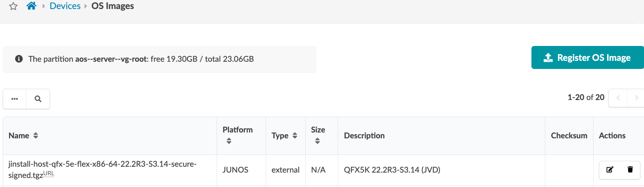Click the Register OS Image button
644x187 pixels.
point(587,58)
